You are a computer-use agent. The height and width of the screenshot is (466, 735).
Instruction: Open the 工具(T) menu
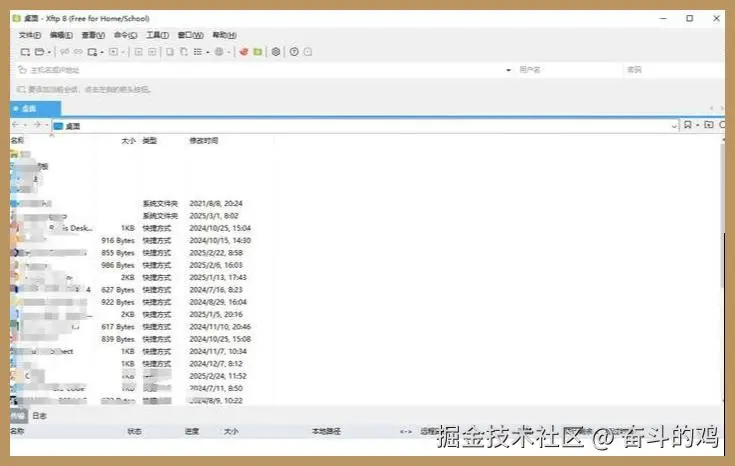click(157, 35)
